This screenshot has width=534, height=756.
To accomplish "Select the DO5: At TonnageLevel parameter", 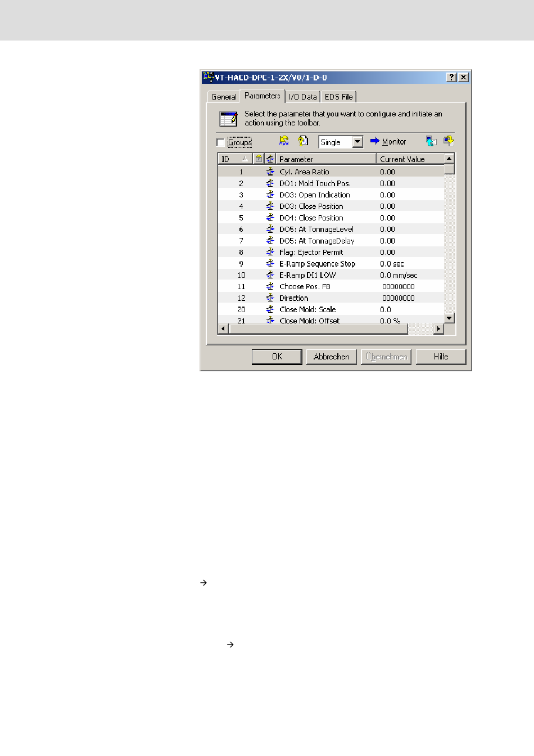I will click(x=316, y=229).
